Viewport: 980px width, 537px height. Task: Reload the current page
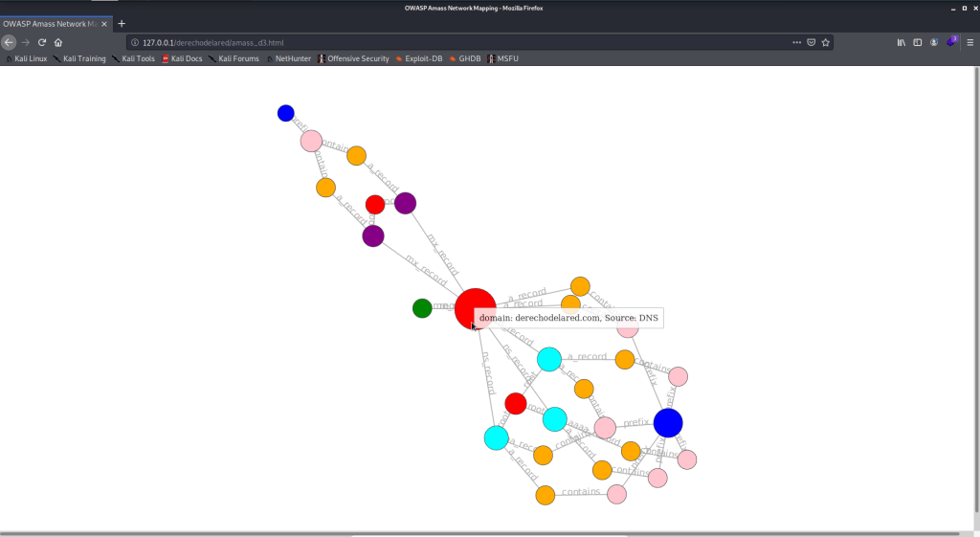[42, 42]
